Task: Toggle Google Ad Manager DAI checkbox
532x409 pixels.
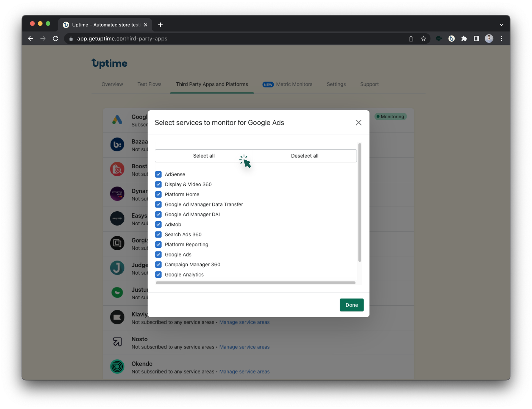Action: pos(158,215)
